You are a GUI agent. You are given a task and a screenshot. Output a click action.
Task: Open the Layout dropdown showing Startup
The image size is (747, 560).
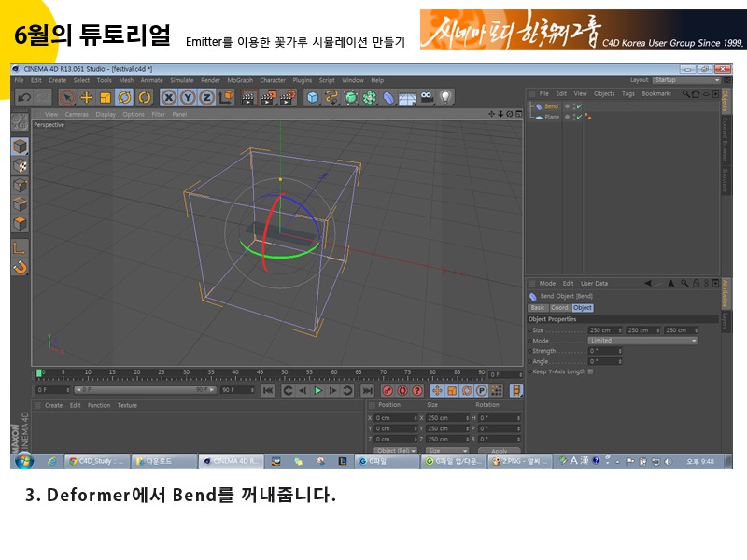click(686, 80)
